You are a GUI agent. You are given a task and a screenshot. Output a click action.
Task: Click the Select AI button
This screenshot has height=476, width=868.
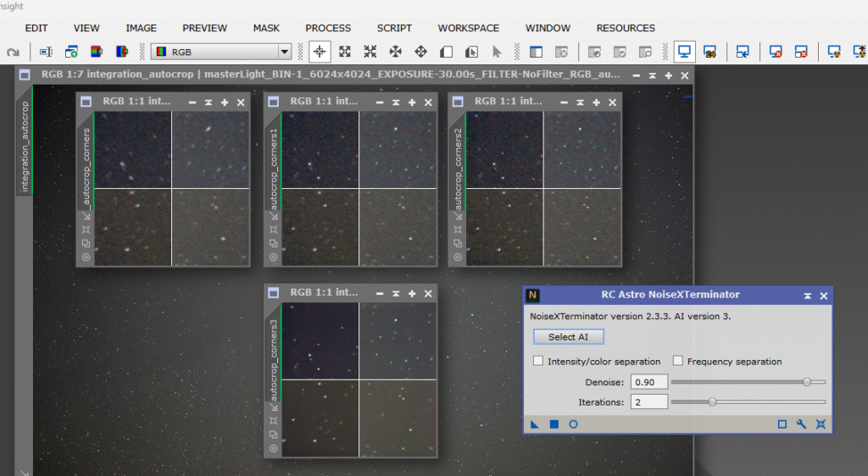(569, 337)
